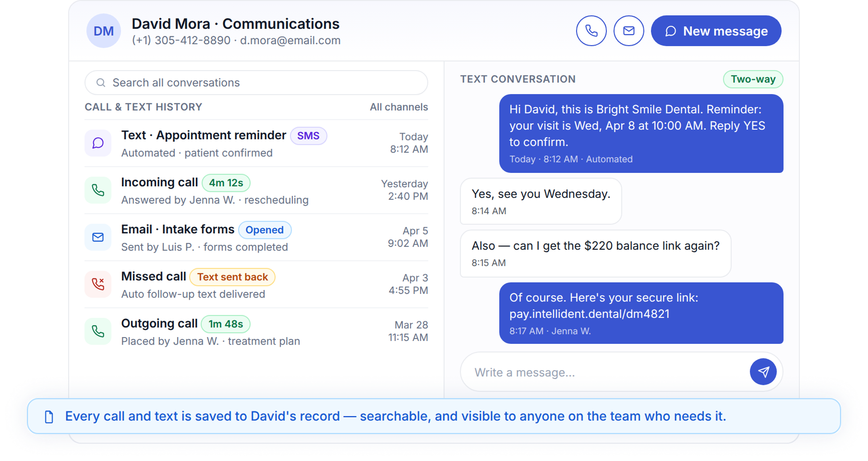Open the pay.intellident.dental/dm4821 link

[589, 314]
